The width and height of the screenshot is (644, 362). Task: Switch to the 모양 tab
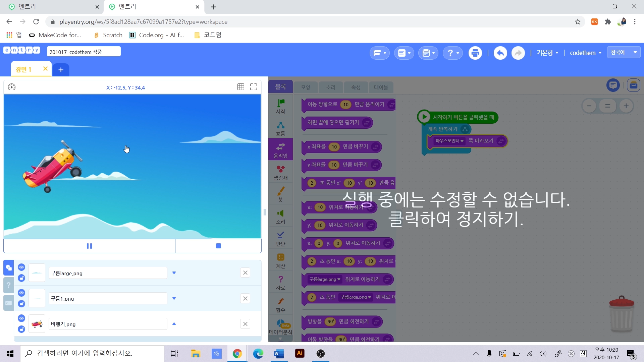click(306, 87)
